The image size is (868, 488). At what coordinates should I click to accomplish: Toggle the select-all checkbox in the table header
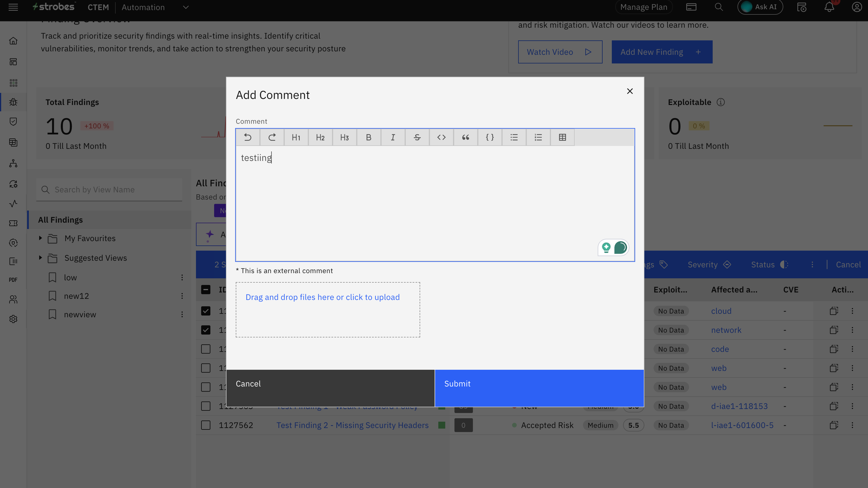pos(205,290)
